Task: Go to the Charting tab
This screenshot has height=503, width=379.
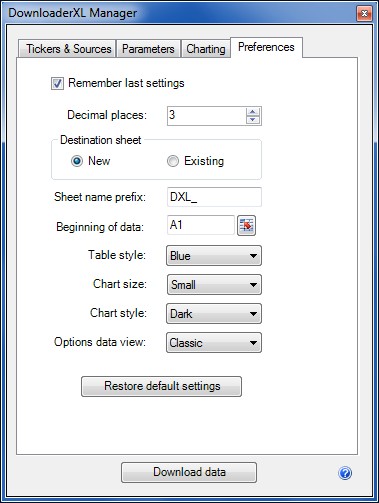Action: click(x=206, y=49)
